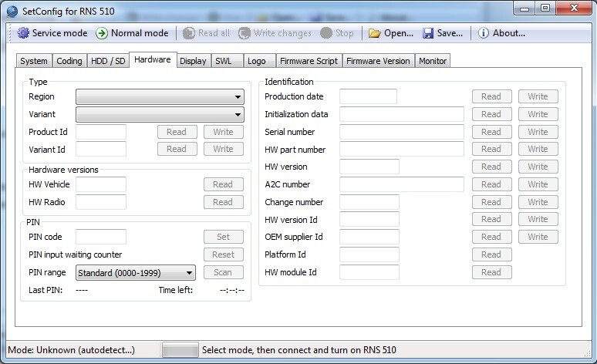Maximize the SetConfig window
The image size is (597, 364).
point(545,8)
